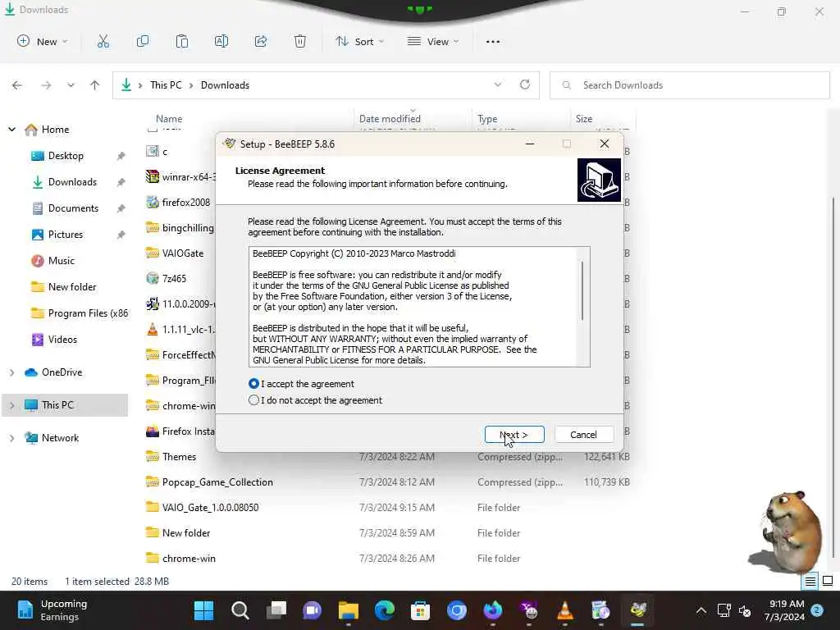
Task: Cancel the BeeBEEP setup
Action: coord(584,435)
